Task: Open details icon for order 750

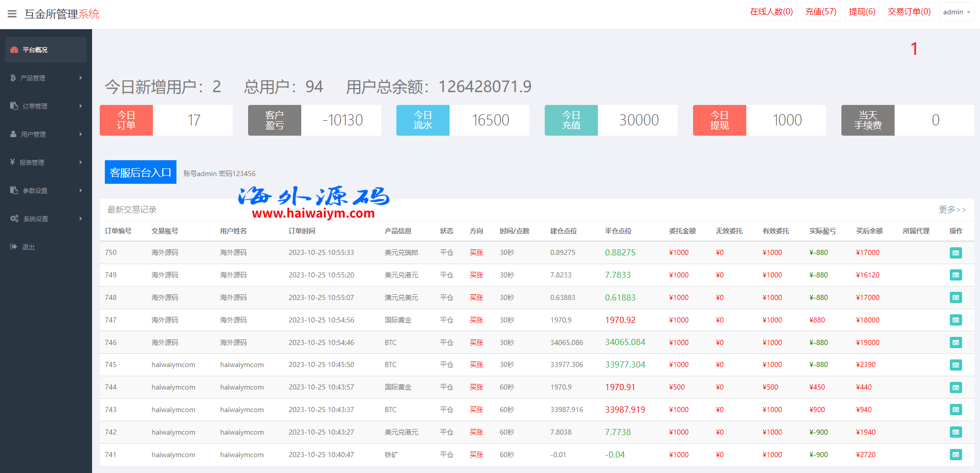Action: coord(955,253)
